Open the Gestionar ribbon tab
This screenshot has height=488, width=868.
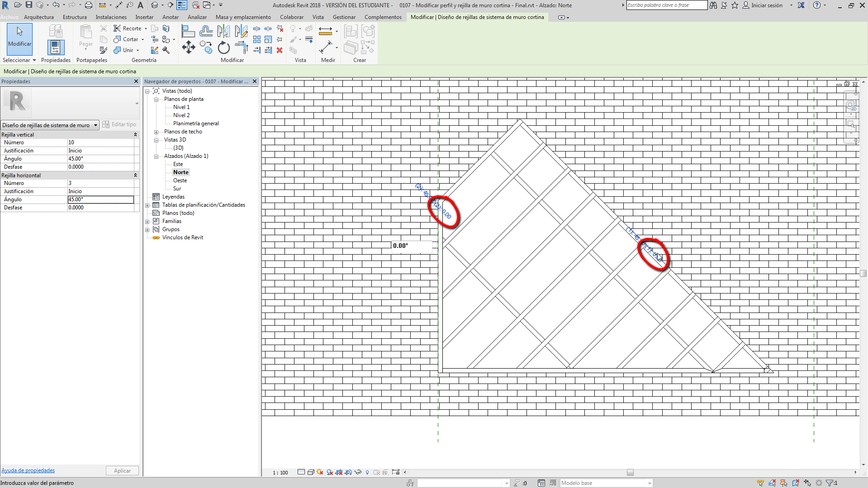pos(344,17)
